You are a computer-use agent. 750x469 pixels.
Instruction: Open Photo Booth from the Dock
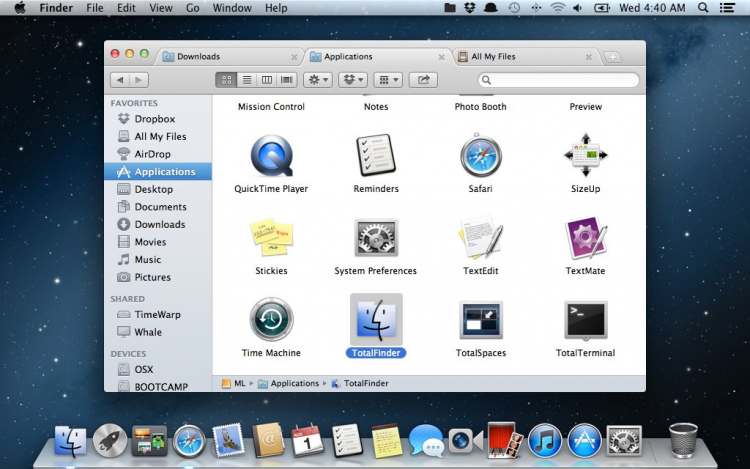point(505,440)
